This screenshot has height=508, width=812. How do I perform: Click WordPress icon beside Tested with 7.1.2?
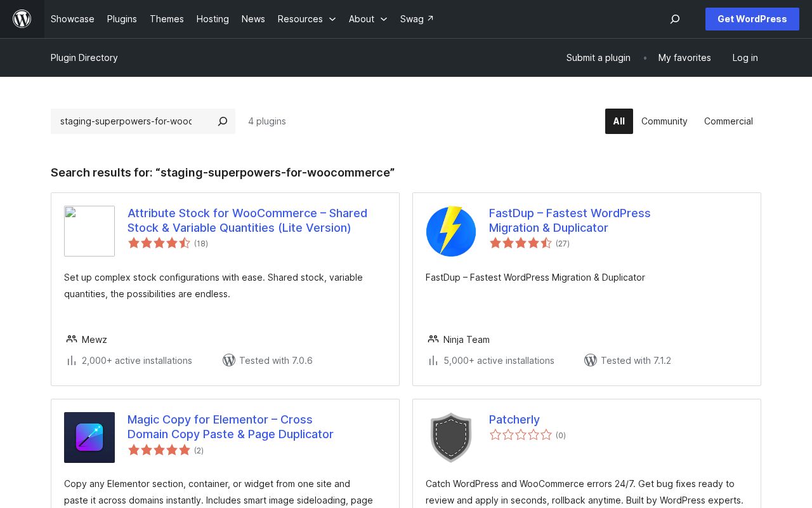coord(591,360)
